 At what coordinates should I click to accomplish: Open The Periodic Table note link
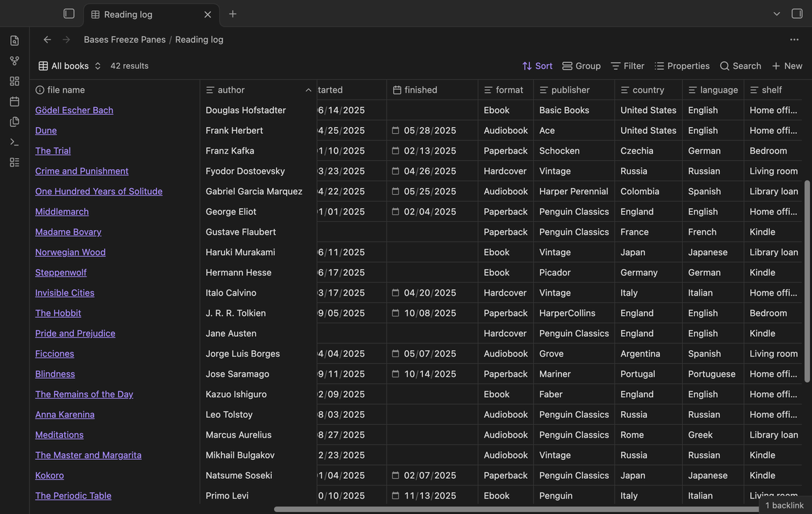tap(73, 496)
